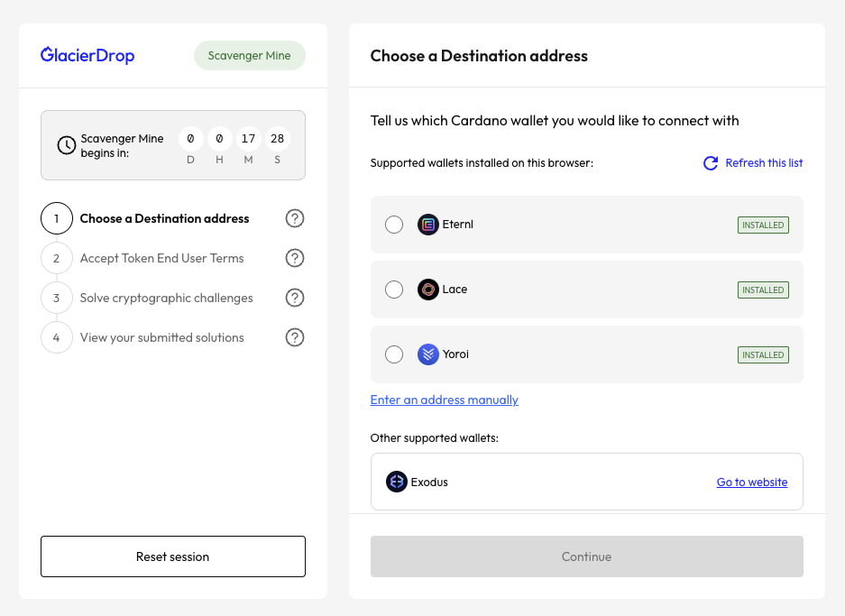Go to step 3 Solve cryptographic challenges
Screen dimensions: 845x616
[166, 298]
